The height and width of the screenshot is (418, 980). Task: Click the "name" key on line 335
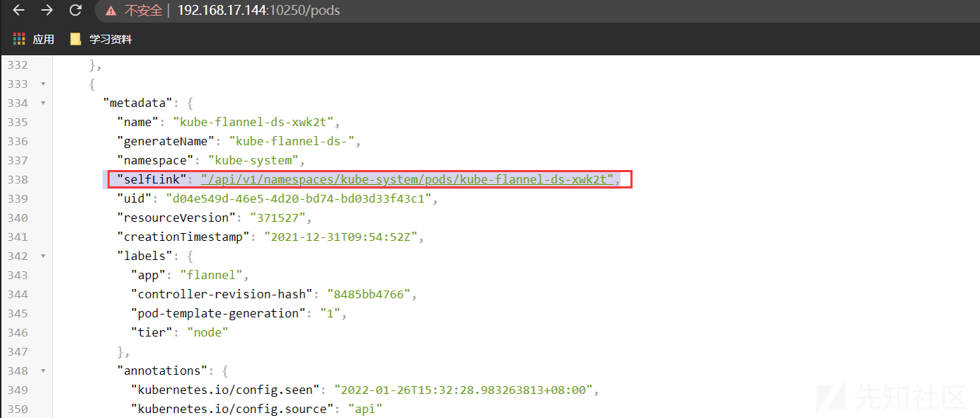[x=138, y=122]
